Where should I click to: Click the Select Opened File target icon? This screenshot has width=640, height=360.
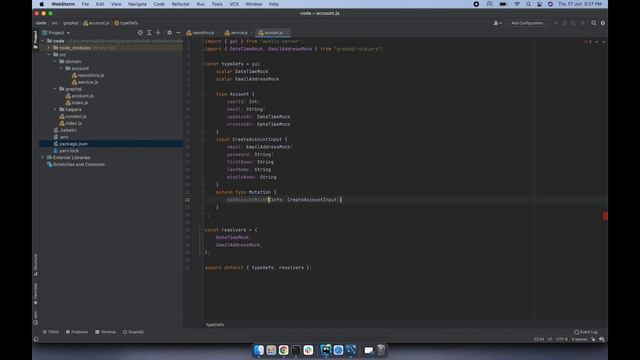pyautogui.click(x=140, y=33)
